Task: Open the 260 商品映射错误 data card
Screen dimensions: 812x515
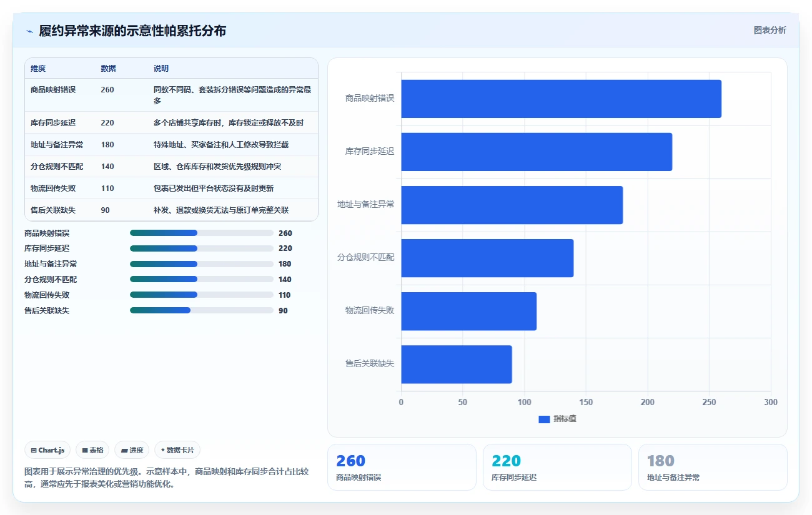Action: 402,467
